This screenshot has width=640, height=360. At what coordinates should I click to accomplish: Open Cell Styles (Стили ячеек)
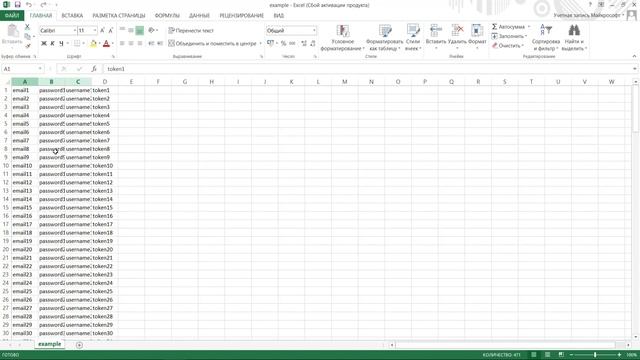[413, 38]
